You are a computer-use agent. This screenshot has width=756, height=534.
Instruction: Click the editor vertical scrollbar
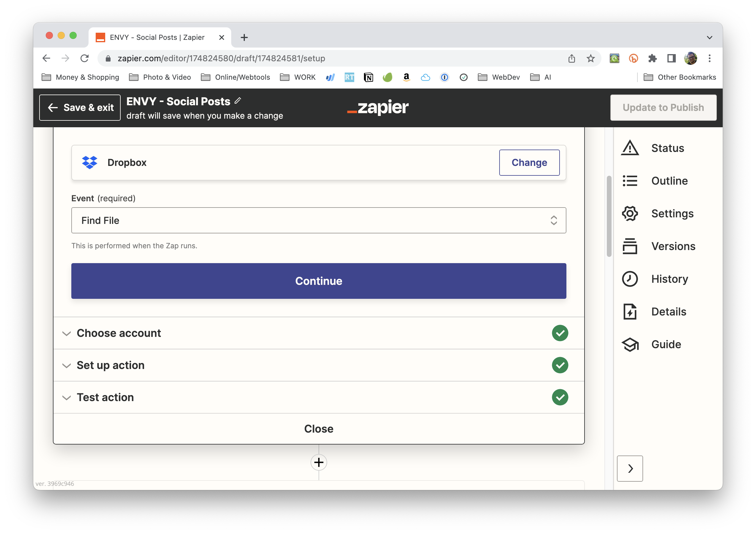click(609, 216)
